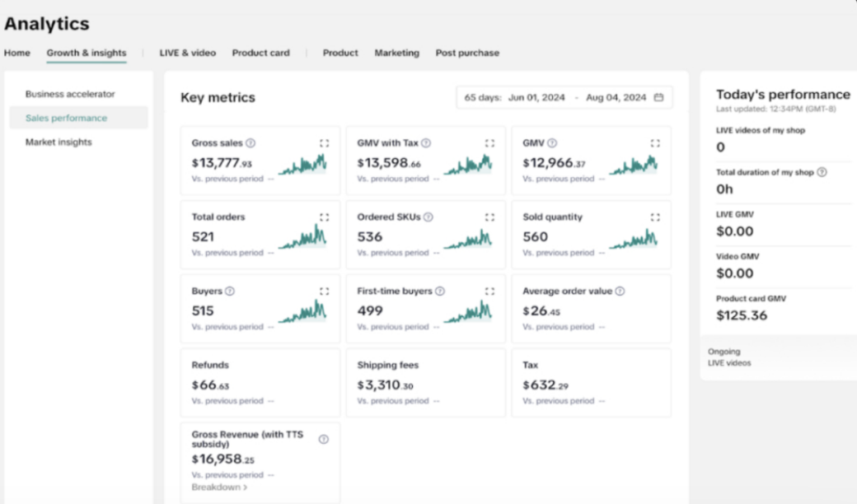Viewport: 857px width, 504px height.
Task: Click the Gross Revenue info icon
Action: point(324,439)
